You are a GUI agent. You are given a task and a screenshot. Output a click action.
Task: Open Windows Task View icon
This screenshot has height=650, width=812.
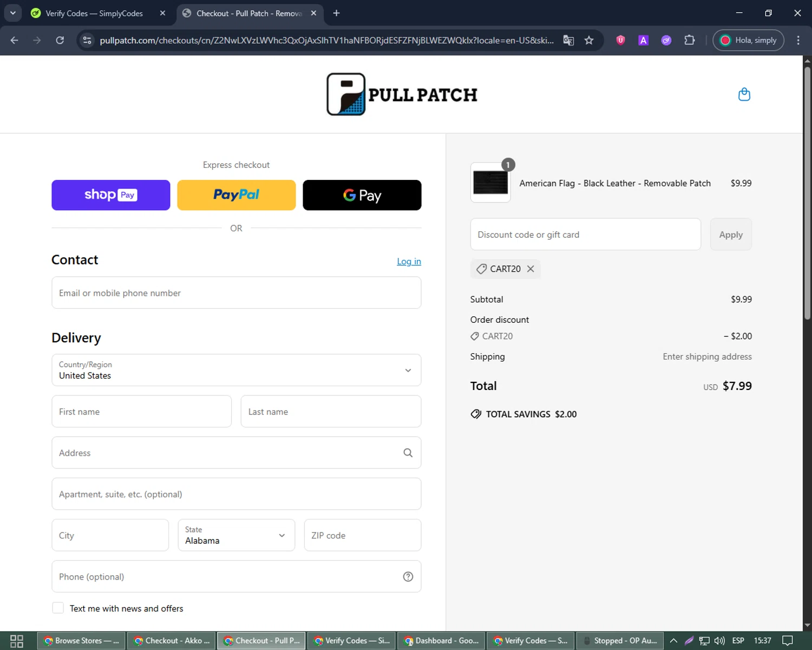pyautogui.click(x=17, y=641)
